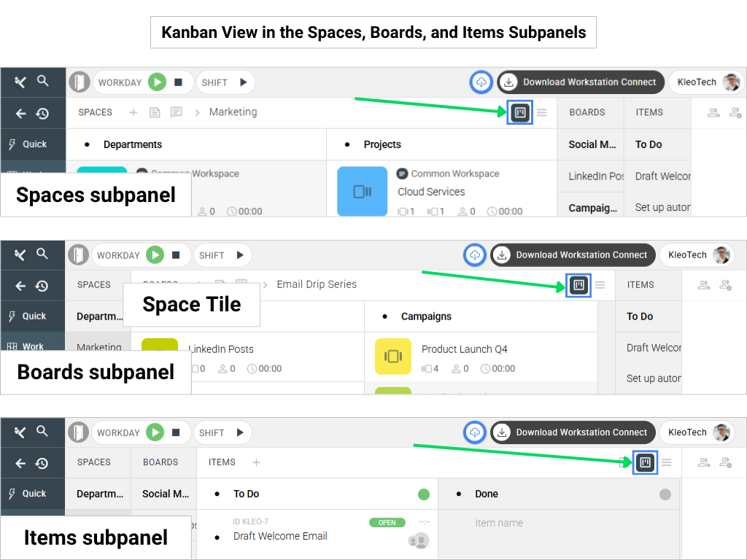Switch to SPACES tab in Items subpanel screenshot
The image size is (747, 560).
tap(94, 462)
